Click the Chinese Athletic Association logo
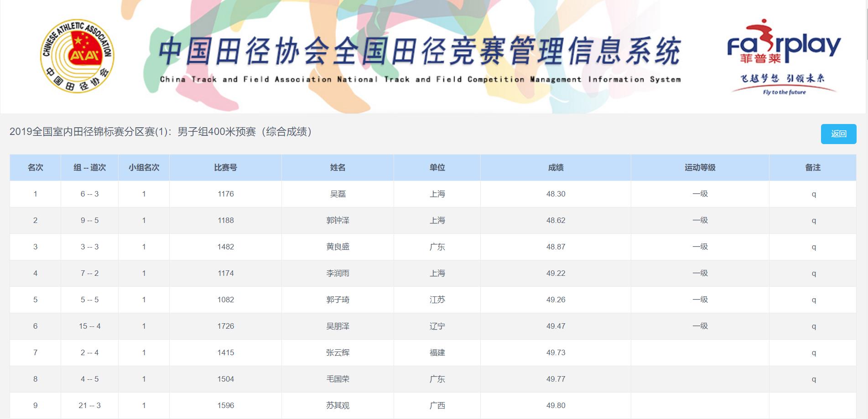 (77, 56)
